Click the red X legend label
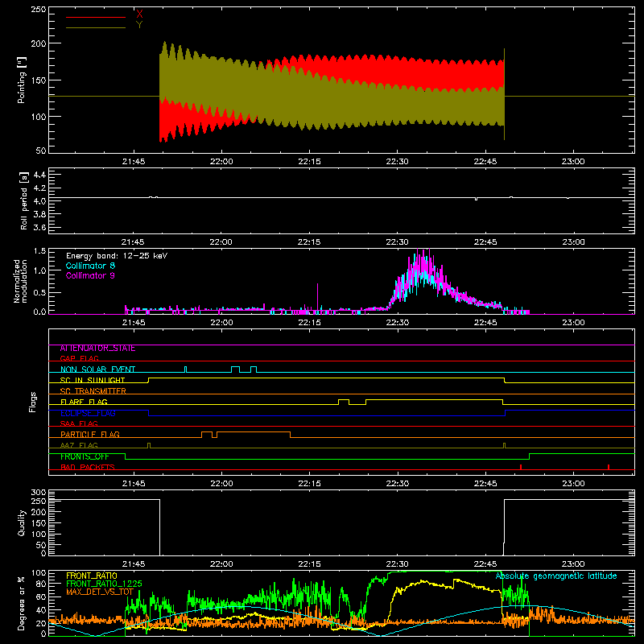644x644 pixels. tap(139, 14)
